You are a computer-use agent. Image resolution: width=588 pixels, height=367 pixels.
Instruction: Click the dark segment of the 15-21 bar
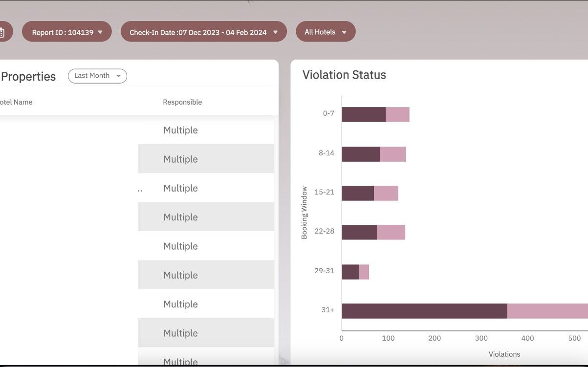358,193
